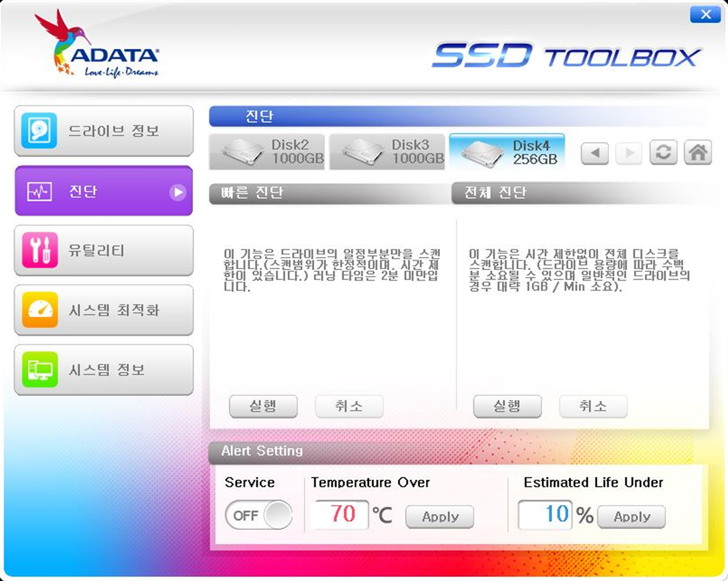The height and width of the screenshot is (581, 728).
Task: Cancel full diagnostic with 취소 button
Action: [593, 407]
